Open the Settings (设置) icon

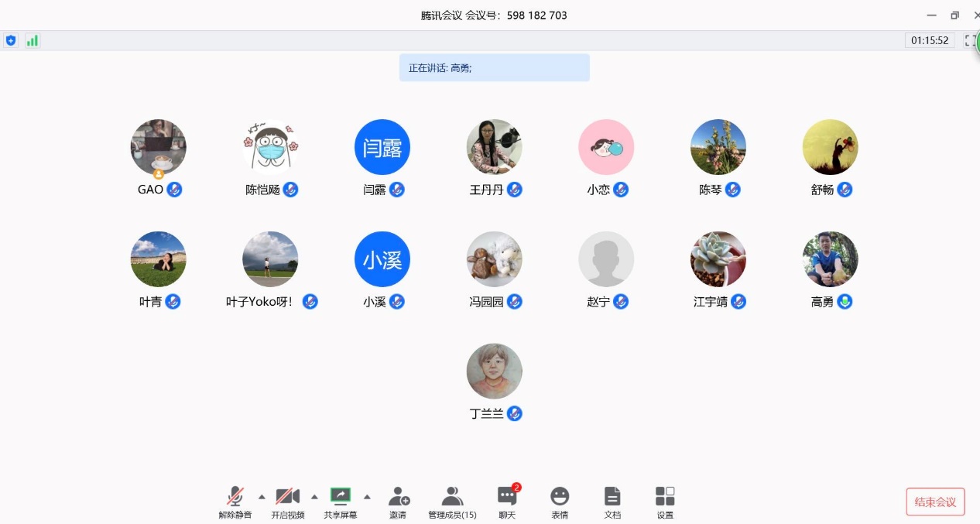pos(665,502)
